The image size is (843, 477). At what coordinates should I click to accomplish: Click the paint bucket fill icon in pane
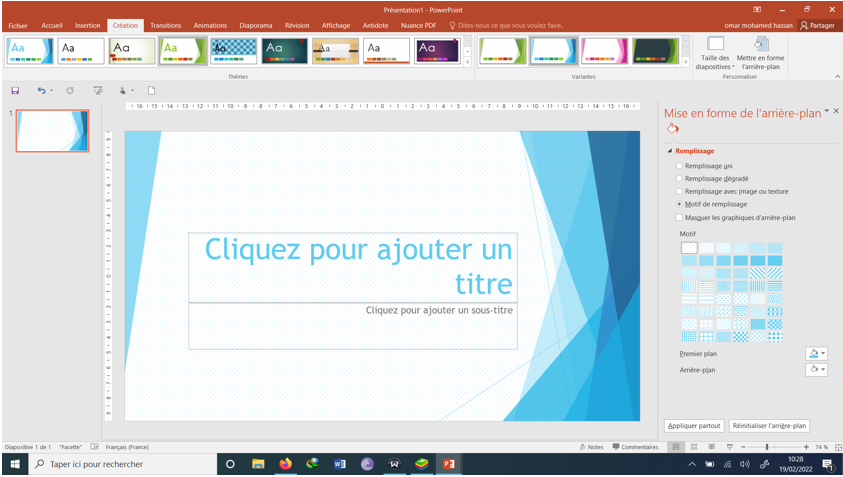point(673,129)
